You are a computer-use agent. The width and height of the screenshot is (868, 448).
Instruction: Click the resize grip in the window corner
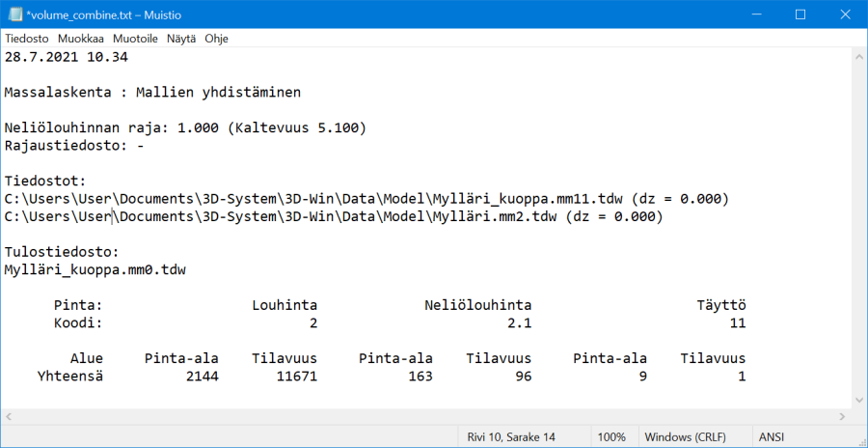pos(859,439)
